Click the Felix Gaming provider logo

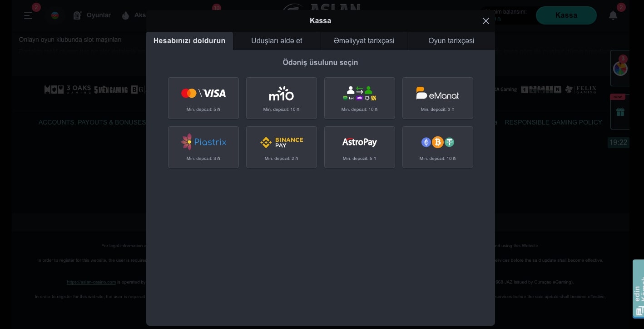(x=581, y=90)
